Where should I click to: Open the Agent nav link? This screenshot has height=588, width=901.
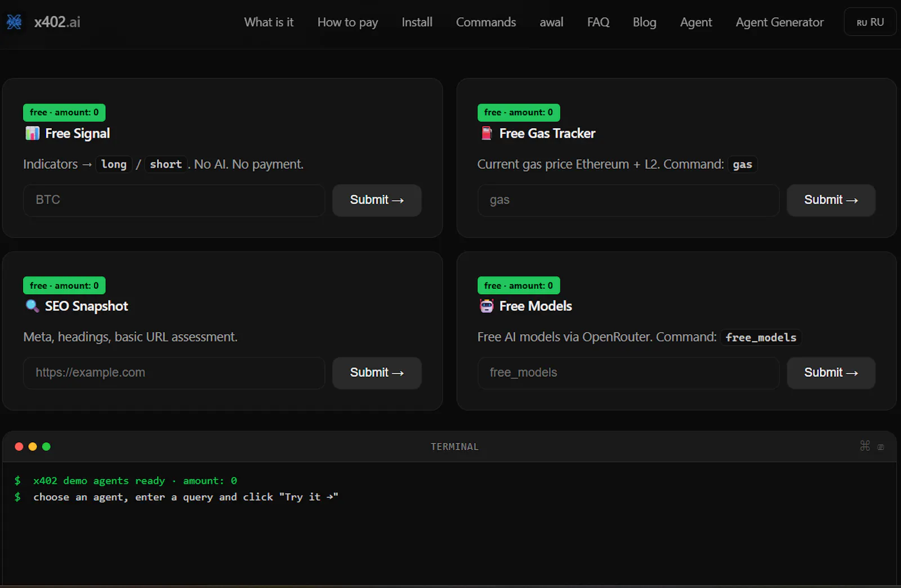(x=696, y=22)
